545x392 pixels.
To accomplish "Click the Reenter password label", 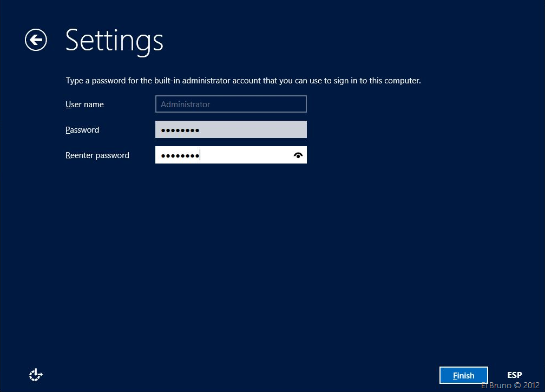I will point(97,155).
